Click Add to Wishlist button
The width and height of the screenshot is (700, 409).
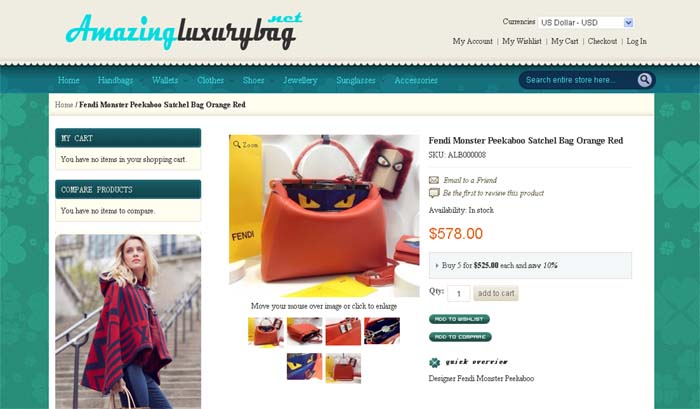coord(459,319)
